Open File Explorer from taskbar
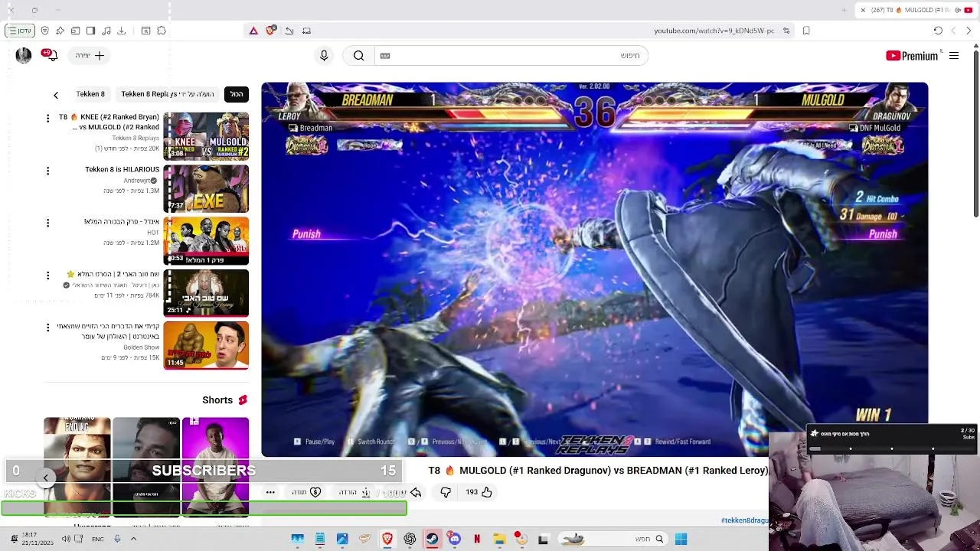 (499, 539)
